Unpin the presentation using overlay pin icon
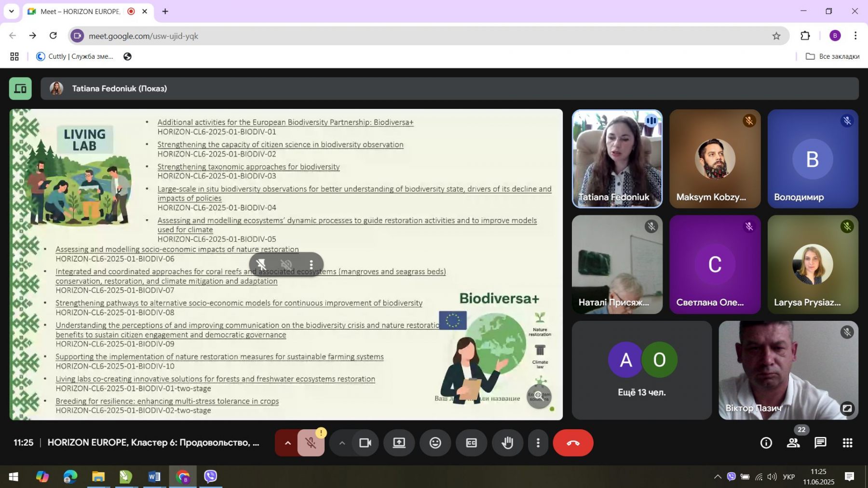The image size is (868, 488). pyautogui.click(x=261, y=264)
